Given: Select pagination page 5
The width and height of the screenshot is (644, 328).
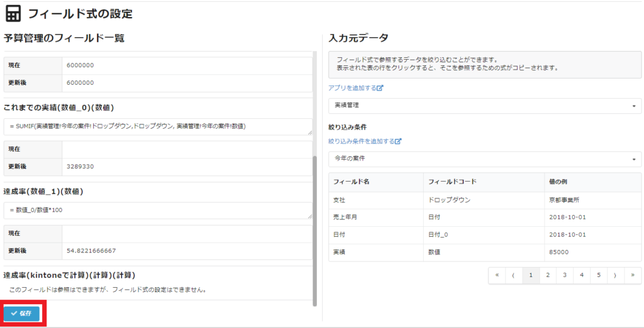Looking at the screenshot, I should pyautogui.click(x=599, y=275).
